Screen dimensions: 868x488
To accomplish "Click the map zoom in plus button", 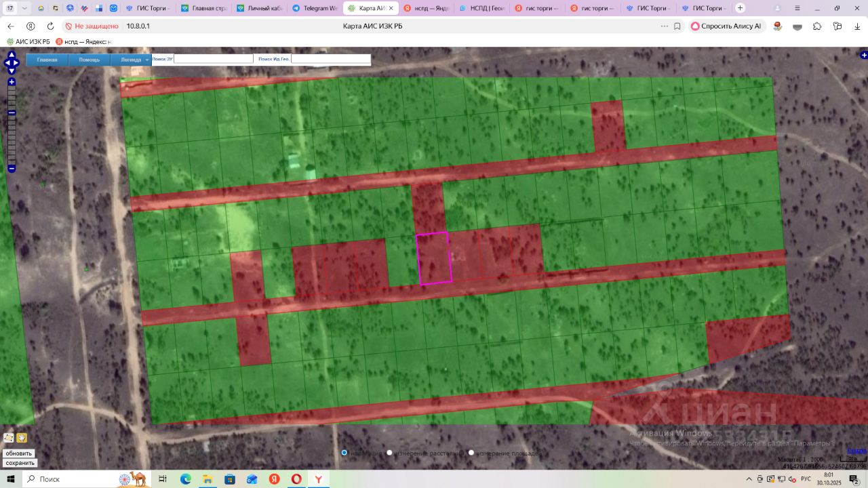I will 12,82.
